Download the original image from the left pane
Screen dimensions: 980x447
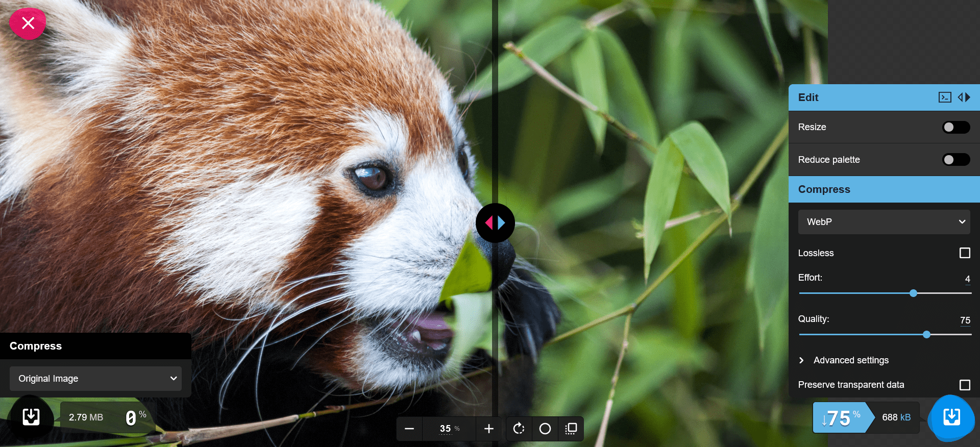coord(31,417)
